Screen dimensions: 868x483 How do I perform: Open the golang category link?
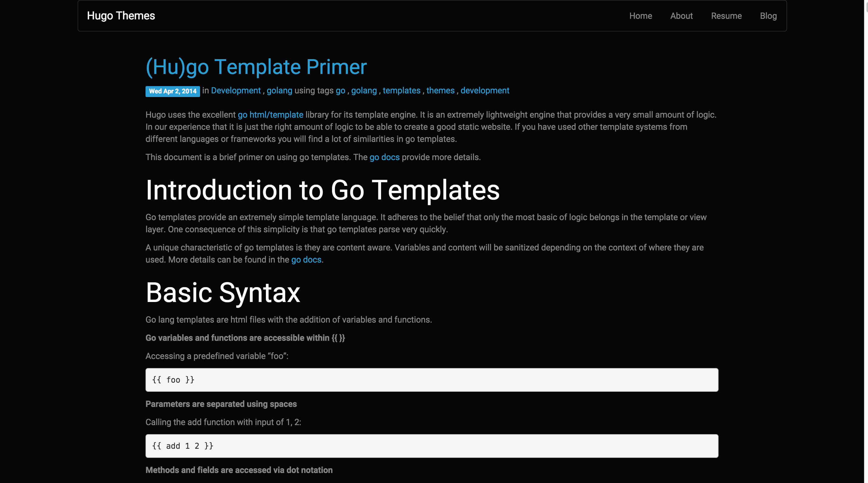(x=279, y=90)
